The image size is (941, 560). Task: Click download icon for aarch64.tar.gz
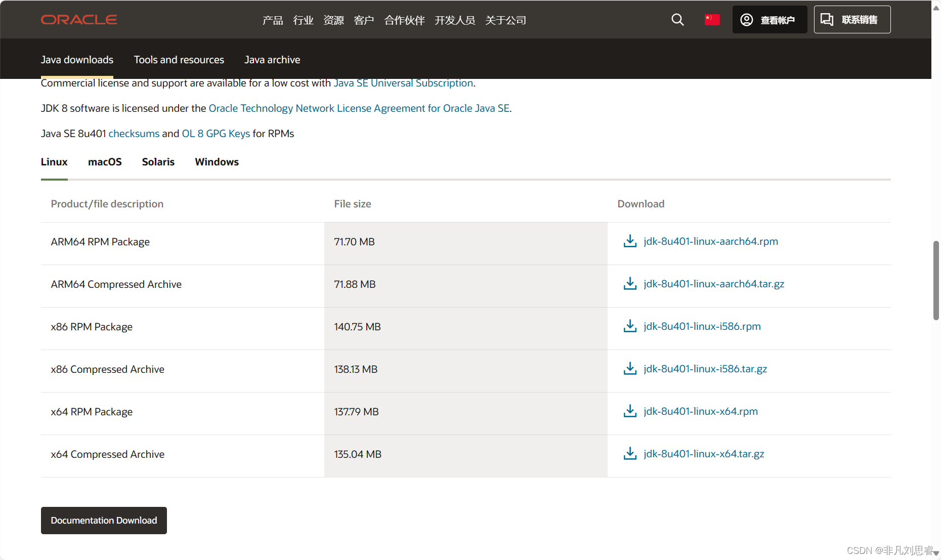[x=630, y=284]
